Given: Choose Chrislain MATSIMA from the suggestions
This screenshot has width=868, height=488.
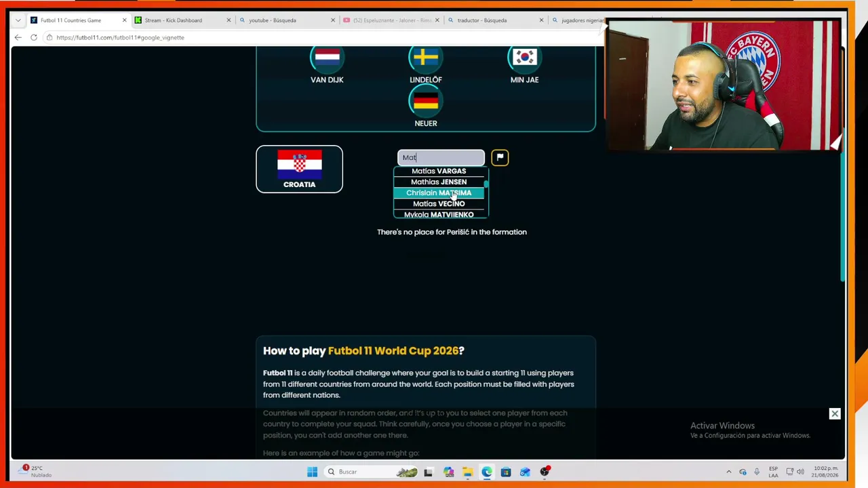Looking at the screenshot, I should (439, 192).
